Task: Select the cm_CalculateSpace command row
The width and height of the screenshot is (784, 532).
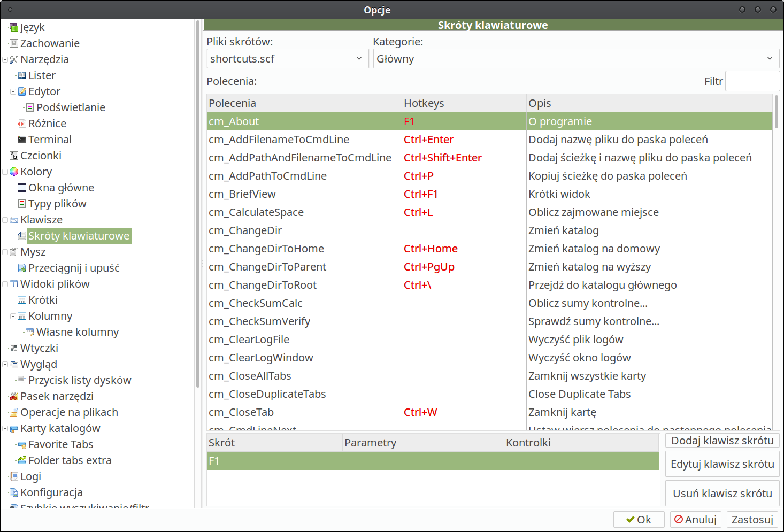Action: pos(490,212)
